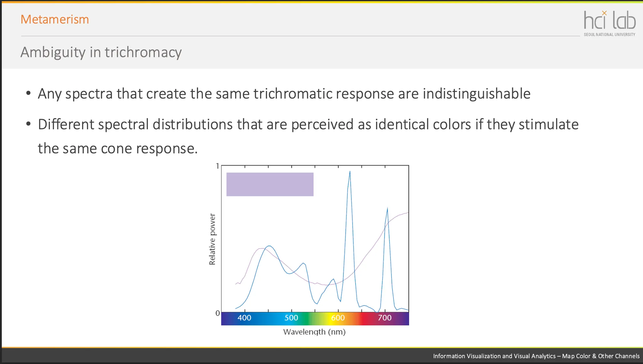The width and height of the screenshot is (643, 364).
Task: Click the Ambiguity in trichromacy subtitle
Action: 101,52
